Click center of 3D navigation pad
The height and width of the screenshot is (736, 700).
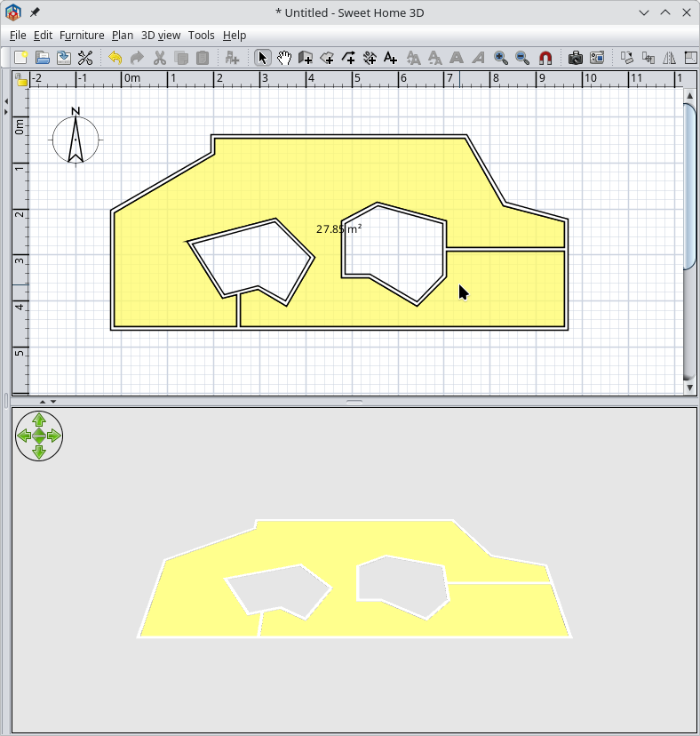39,436
